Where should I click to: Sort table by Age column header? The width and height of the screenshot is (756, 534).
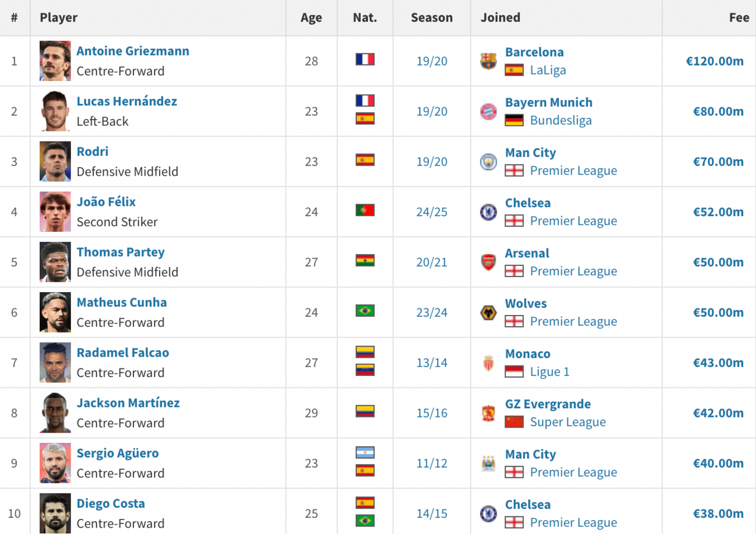tap(311, 18)
